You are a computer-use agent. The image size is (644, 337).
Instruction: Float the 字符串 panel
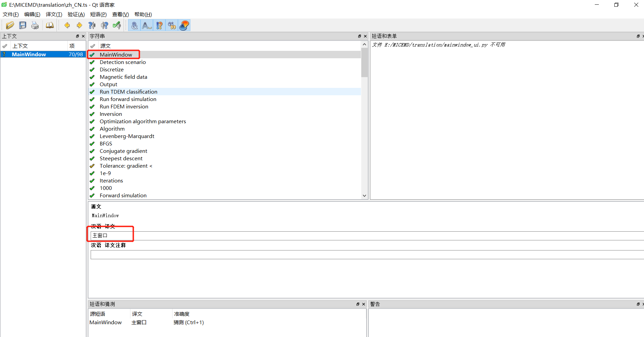click(360, 36)
